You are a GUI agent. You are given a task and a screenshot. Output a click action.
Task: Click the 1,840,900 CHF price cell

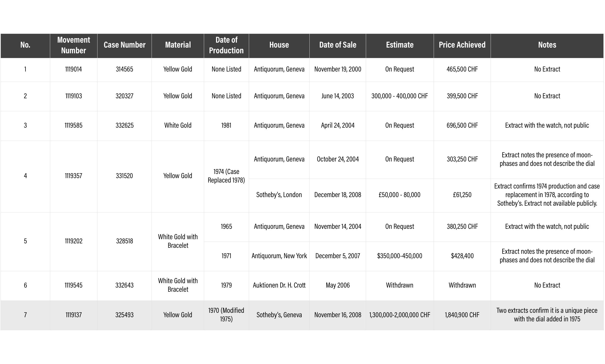(462, 315)
